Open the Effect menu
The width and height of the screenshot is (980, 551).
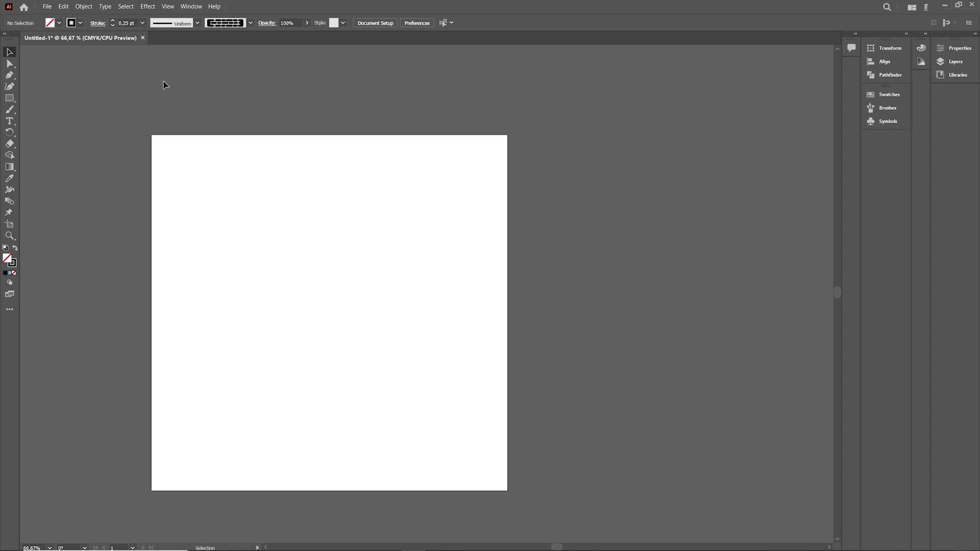148,7
